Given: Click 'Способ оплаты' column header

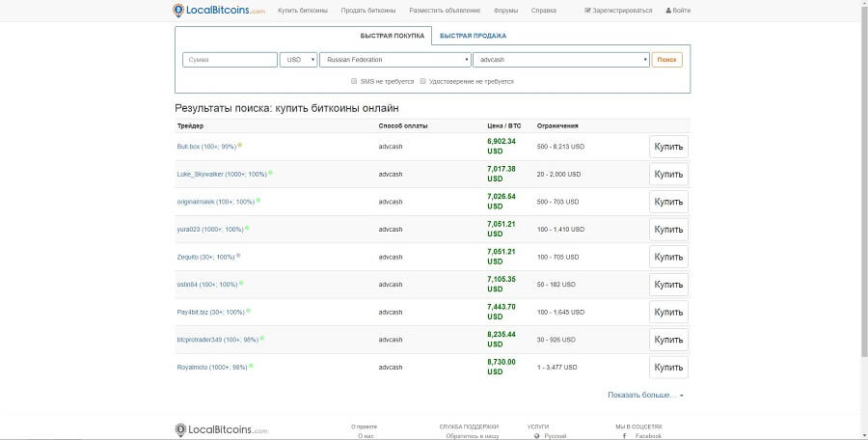Looking at the screenshot, I should pos(403,125).
